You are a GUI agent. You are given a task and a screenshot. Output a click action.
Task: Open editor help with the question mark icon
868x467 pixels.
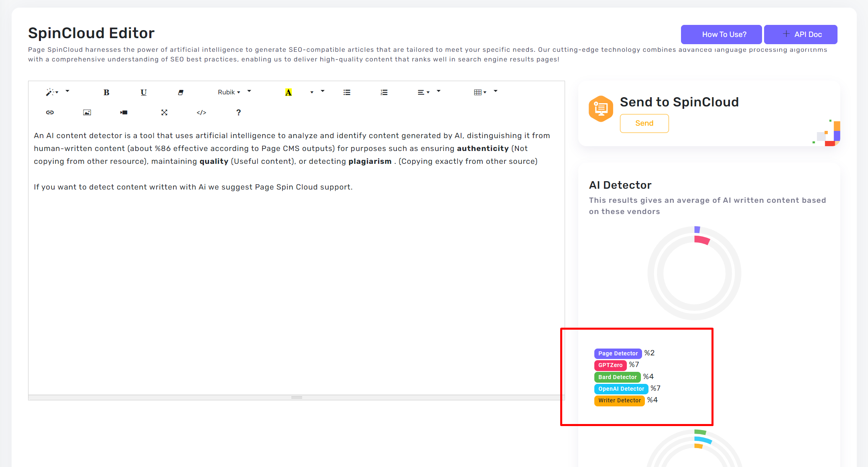pyautogui.click(x=238, y=112)
